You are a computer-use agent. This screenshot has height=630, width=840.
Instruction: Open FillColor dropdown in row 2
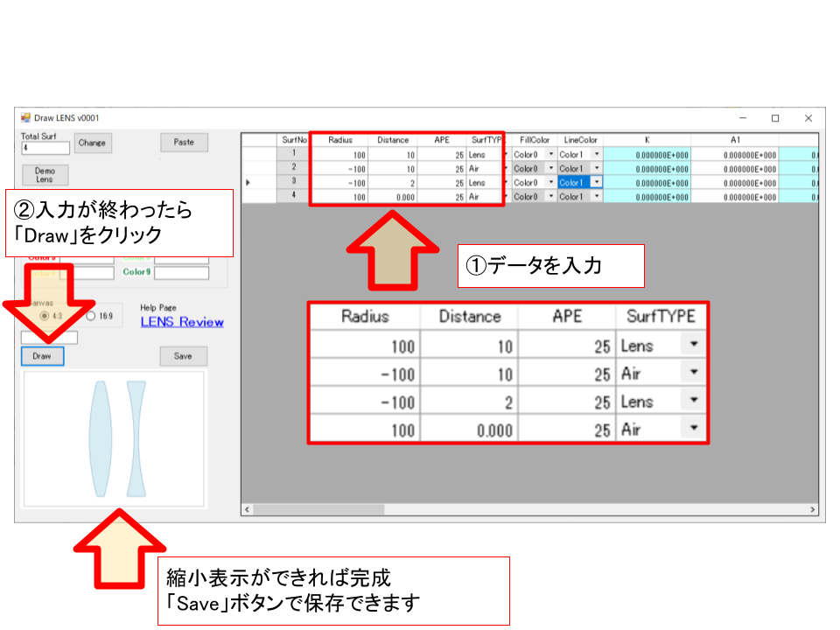tap(550, 168)
